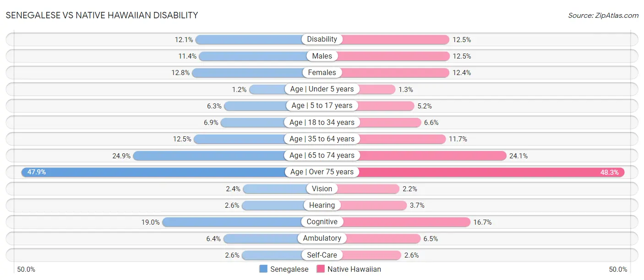Select the Age 5 to 17 years label
The height and width of the screenshot is (280, 644).
[322, 106]
